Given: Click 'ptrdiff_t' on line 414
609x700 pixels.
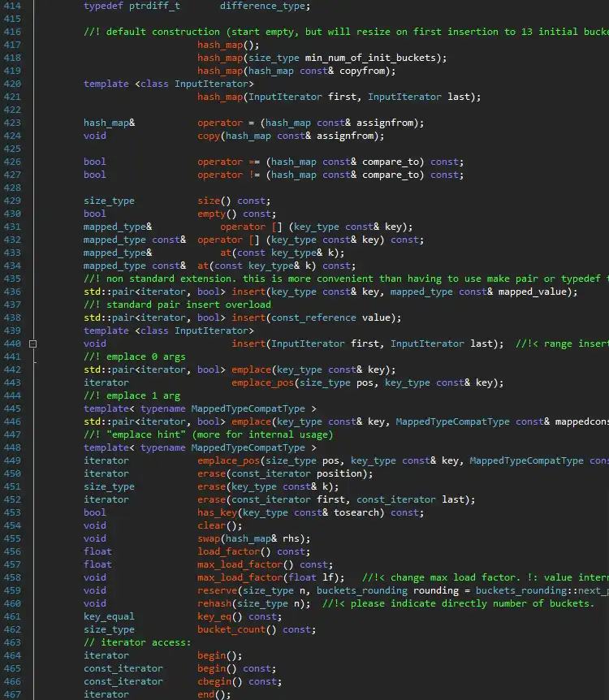Looking at the screenshot, I should (x=154, y=6).
